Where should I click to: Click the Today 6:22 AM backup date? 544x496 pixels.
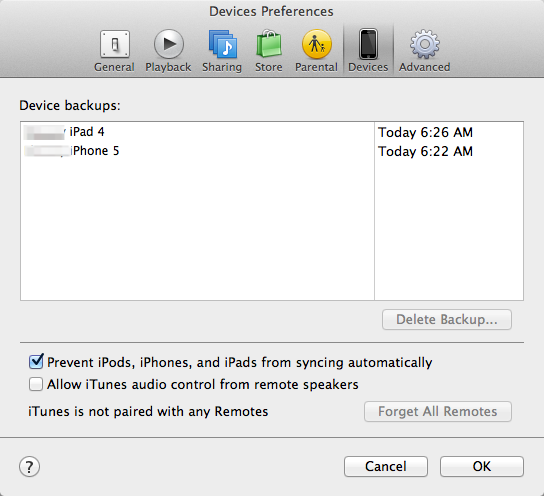pos(425,151)
